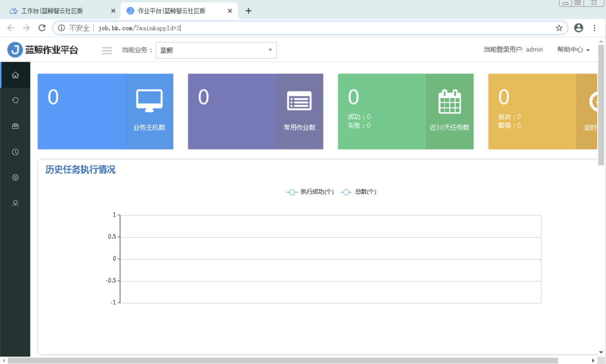
Task: Click the monitor icon on 业务主机数 card
Action: point(149,100)
